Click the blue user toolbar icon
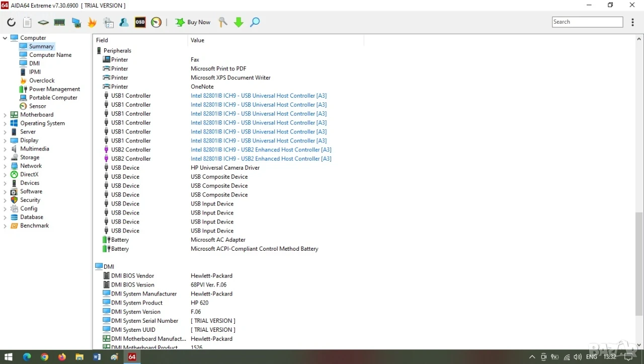 coord(124,22)
